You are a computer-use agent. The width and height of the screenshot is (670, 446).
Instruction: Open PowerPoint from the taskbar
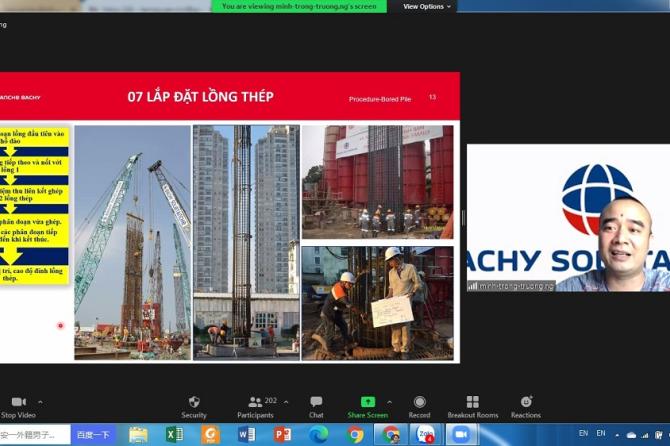pos(282,434)
